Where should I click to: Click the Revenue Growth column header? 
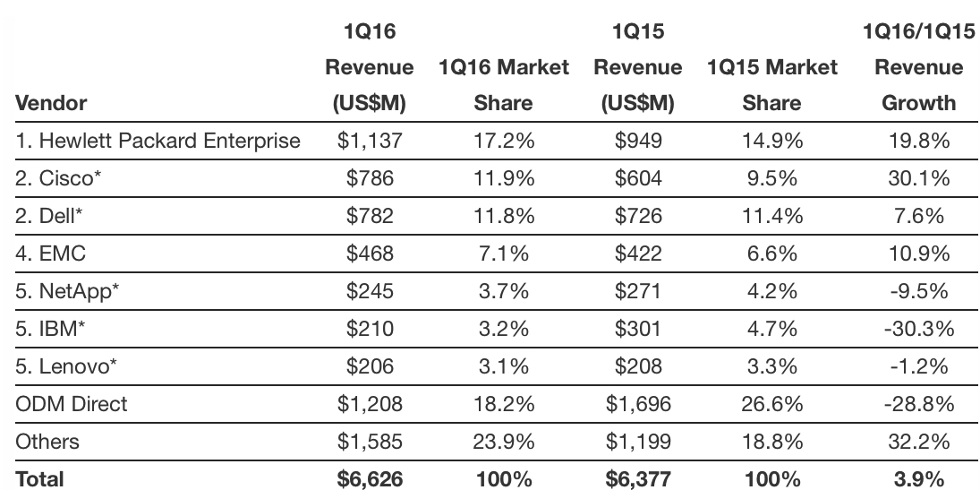tap(919, 85)
